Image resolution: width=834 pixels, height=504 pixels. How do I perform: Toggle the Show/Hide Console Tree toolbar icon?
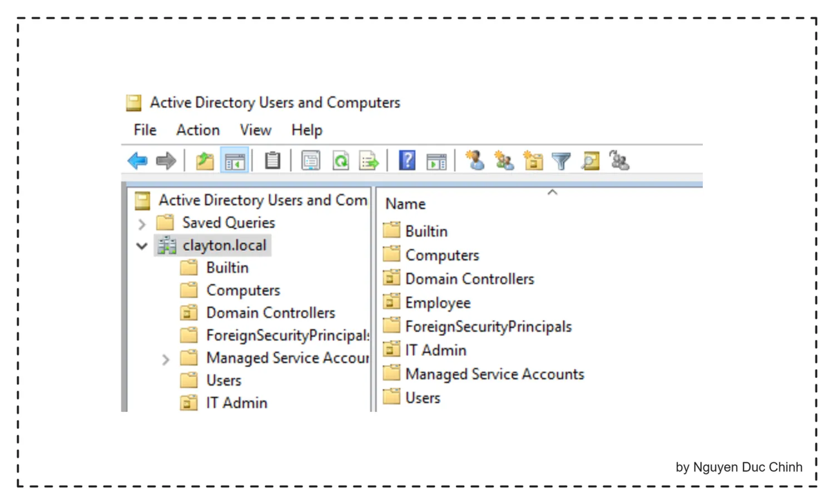[x=235, y=161]
